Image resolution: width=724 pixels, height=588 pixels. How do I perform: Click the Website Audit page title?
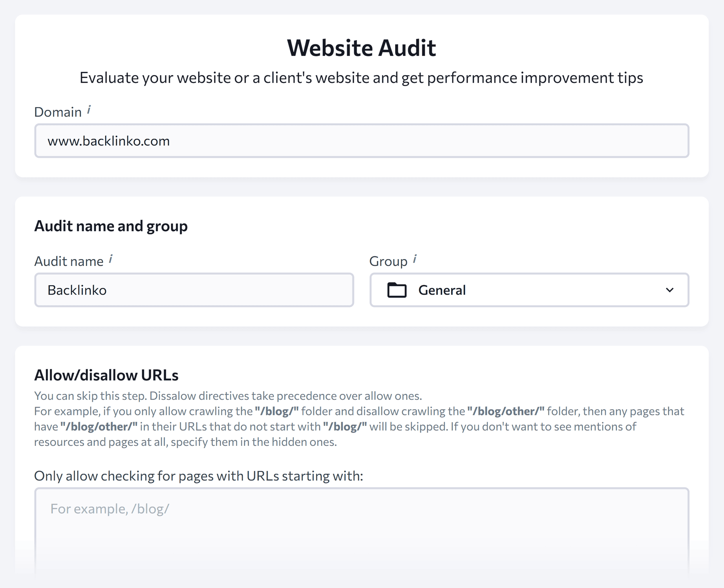[x=361, y=47]
